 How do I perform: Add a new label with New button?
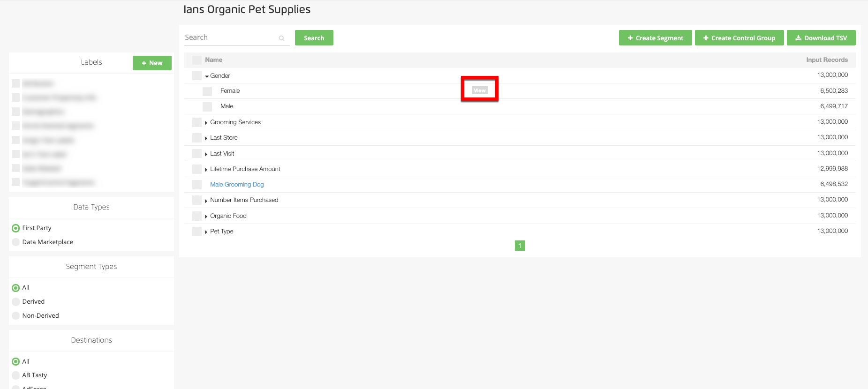(x=152, y=63)
